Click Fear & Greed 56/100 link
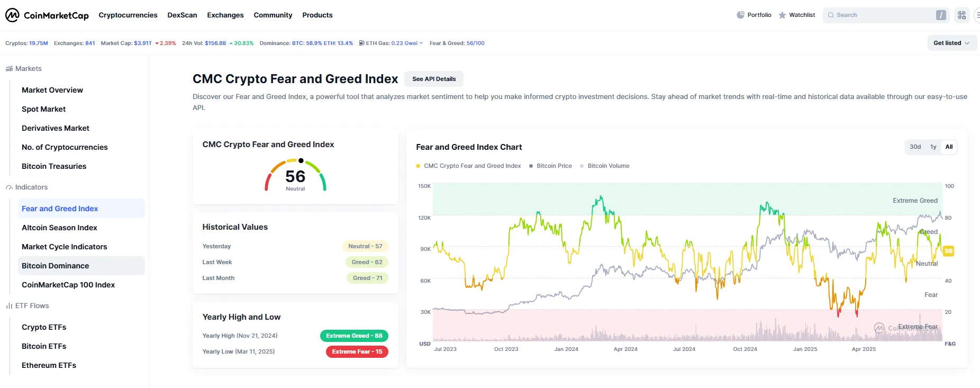Viewport: 980px width, 388px height. click(475, 43)
